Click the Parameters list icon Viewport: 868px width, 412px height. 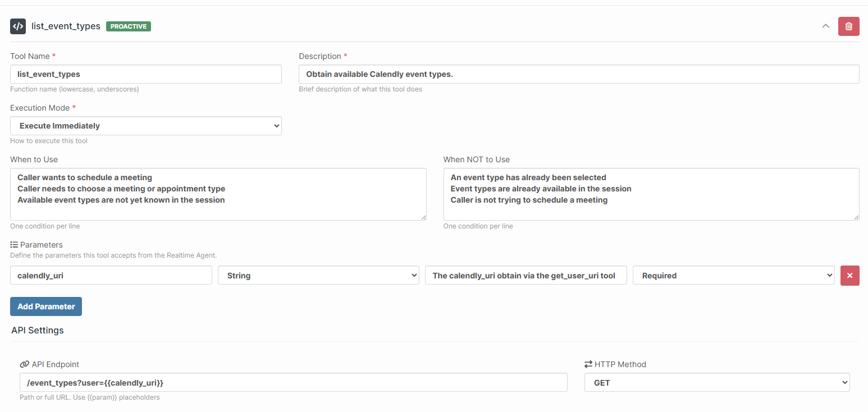point(14,245)
